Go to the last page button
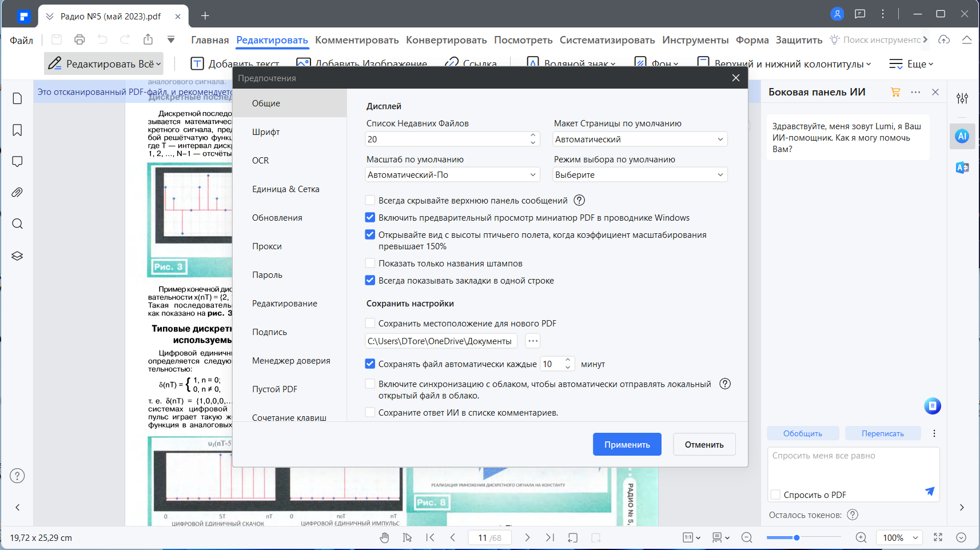The height and width of the screenshot is (550, 980). click(x=549, y=537)
